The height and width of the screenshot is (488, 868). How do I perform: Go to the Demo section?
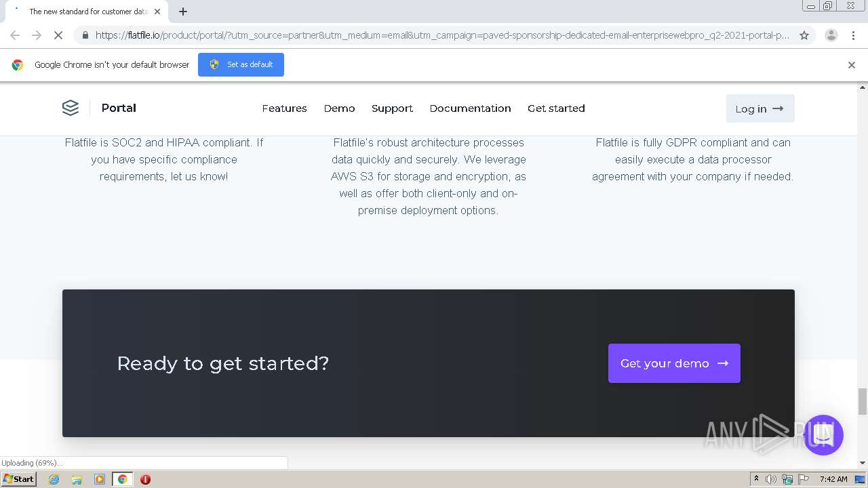point(339,108)
